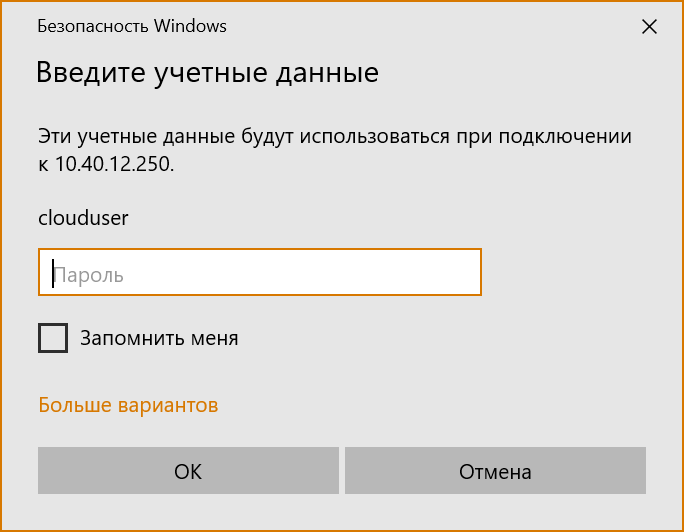Confirm the credentials with OK

pyautogui.click(x=188, y=471)
